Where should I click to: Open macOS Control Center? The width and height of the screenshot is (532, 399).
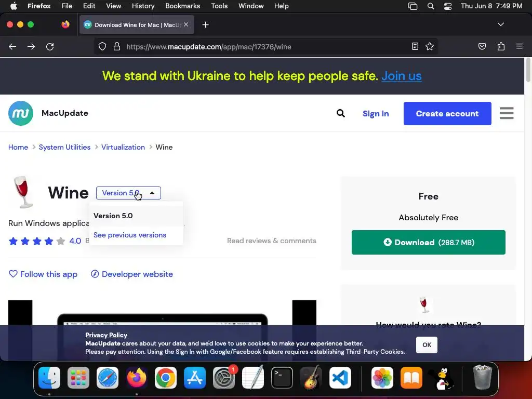point(448,6)
